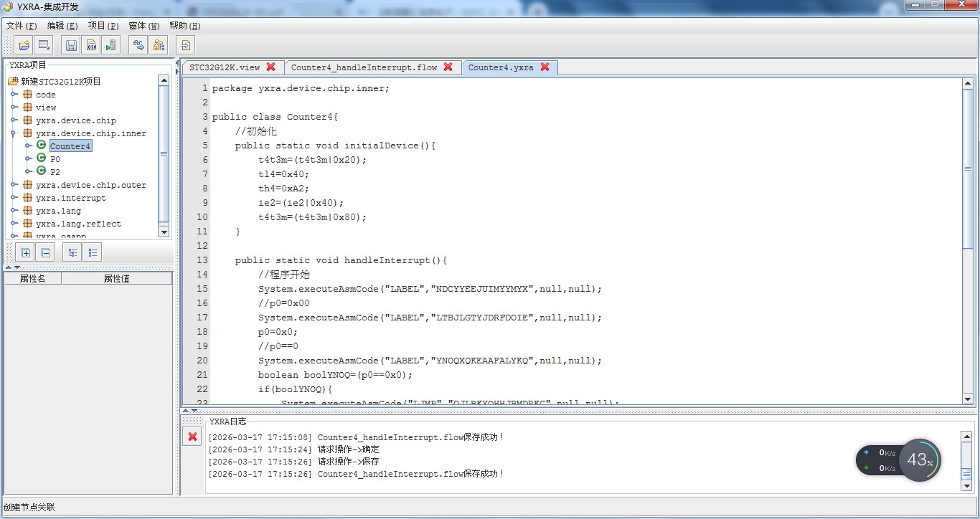
Task: Close the Counter4_handleInterrupt.flow tab
Action: click(448, 67)
